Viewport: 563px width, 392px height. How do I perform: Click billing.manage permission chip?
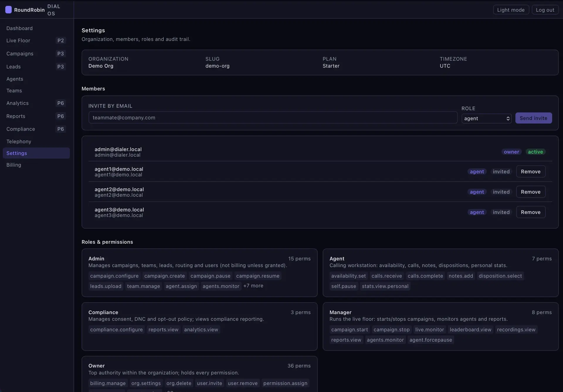[x=108, y=383]
